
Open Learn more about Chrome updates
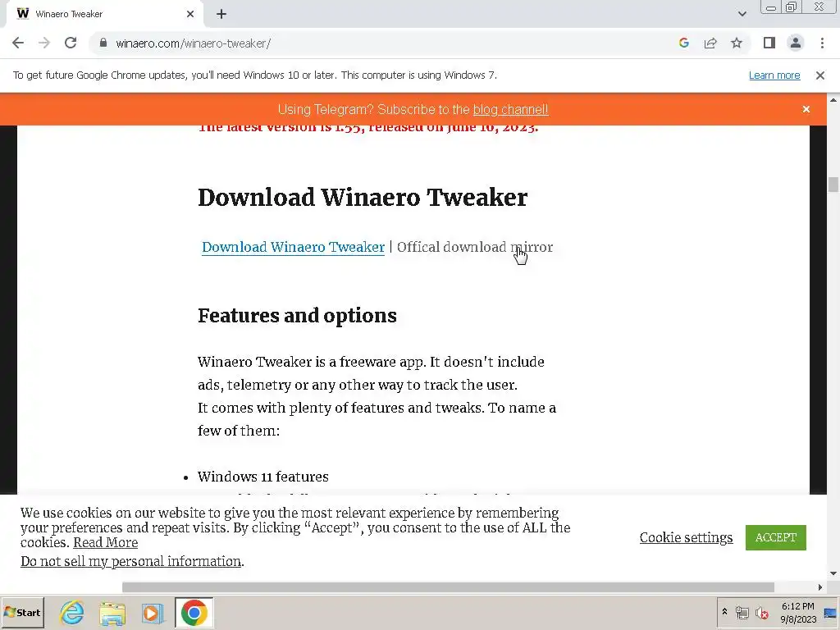774,75
